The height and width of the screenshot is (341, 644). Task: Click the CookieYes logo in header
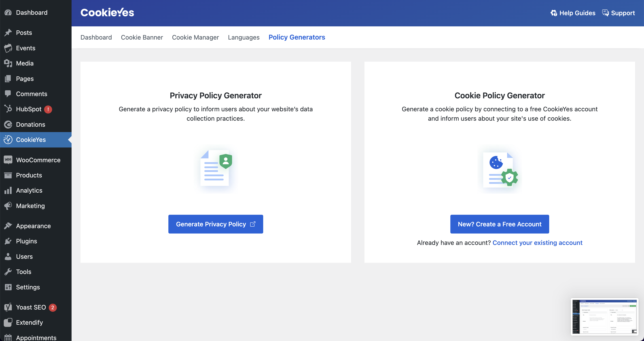pos(107,13)
